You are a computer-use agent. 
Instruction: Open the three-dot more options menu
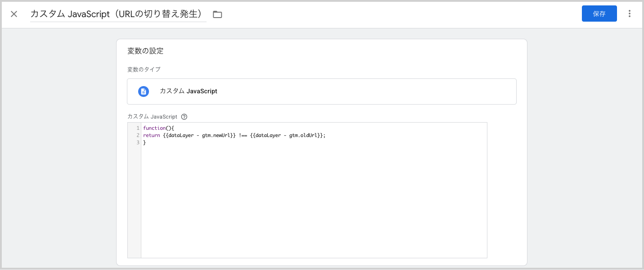click(629, 14)
